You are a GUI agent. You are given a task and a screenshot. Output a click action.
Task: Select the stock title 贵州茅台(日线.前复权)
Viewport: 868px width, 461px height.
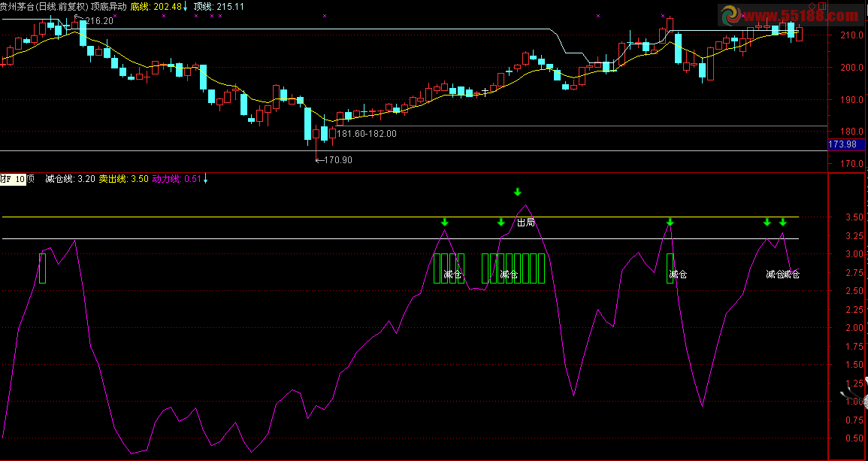(x=44, y=7)
